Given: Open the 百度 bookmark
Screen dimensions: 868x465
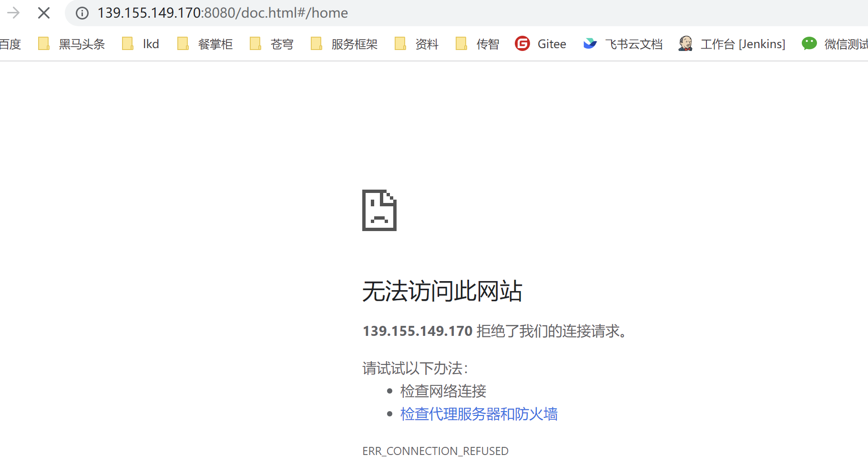Looking at the screenshot, I should [10, 44].
